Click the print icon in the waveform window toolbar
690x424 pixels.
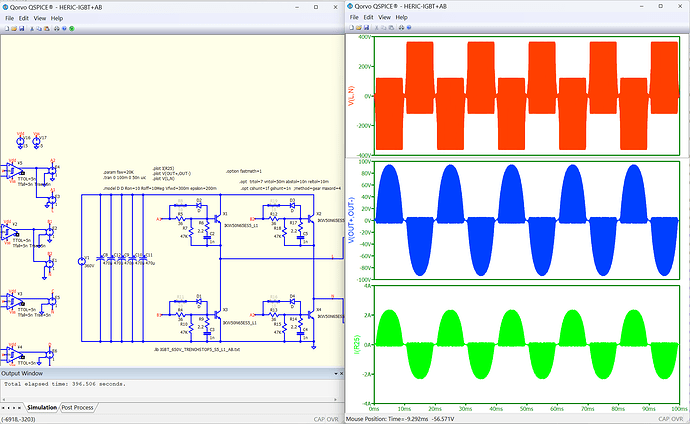point(401,27)
